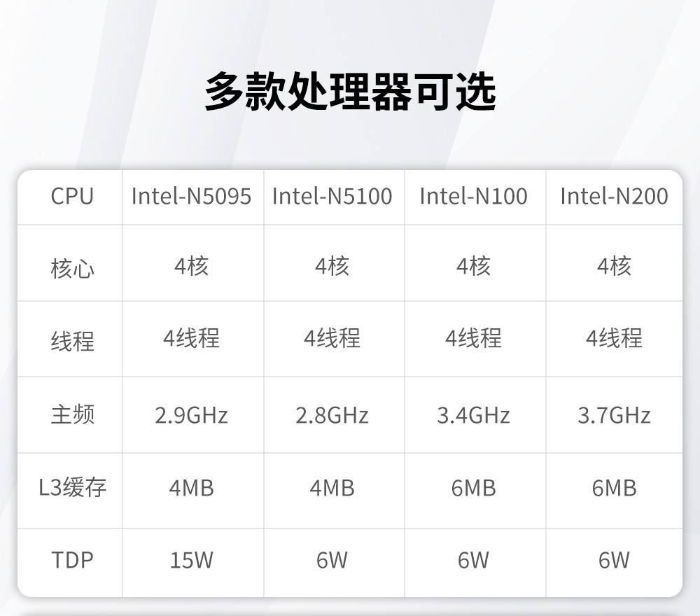Click the L3缓存 row label
The image size is (700, 616).
(x=71, y=487)
